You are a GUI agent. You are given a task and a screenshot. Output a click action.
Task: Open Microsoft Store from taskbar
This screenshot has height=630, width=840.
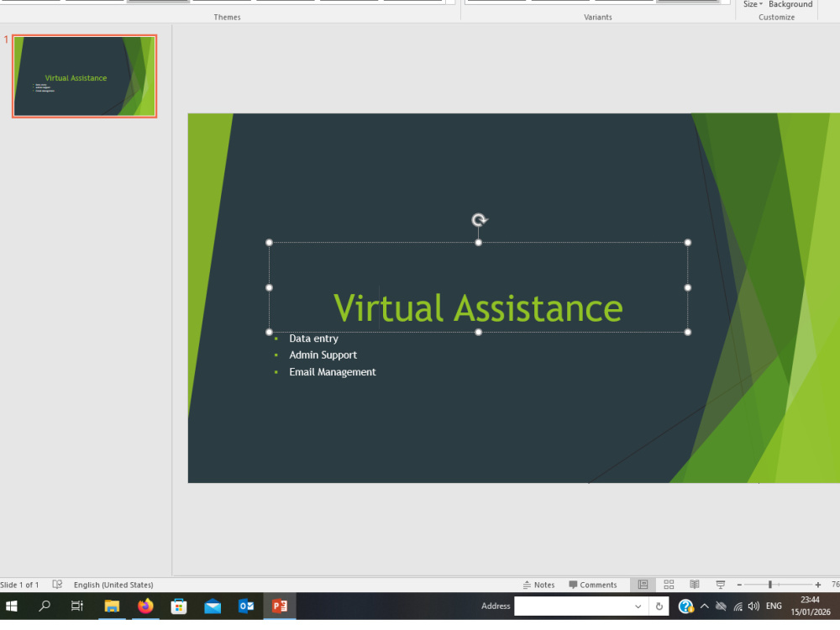coord(178,606)
